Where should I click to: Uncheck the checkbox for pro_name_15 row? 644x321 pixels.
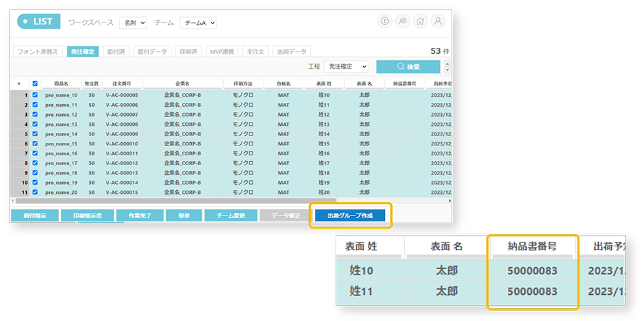[35, 143]
